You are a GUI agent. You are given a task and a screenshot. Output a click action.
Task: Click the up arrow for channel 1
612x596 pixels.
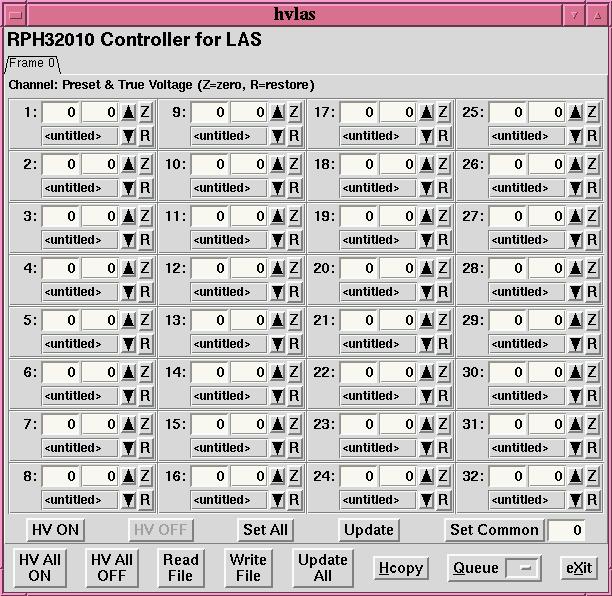click(x=128, y=112)
